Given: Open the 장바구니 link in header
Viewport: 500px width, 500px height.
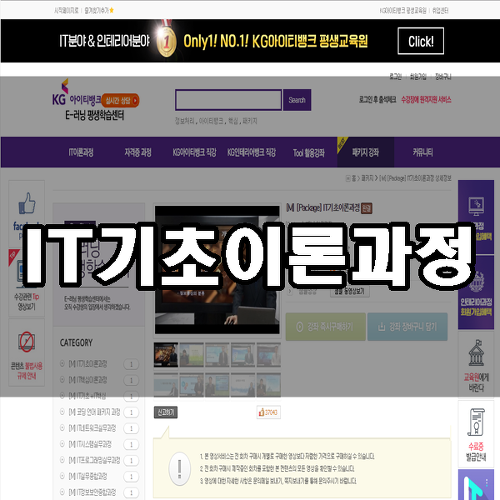Looking at the screenshot, I should click(443, 77).
